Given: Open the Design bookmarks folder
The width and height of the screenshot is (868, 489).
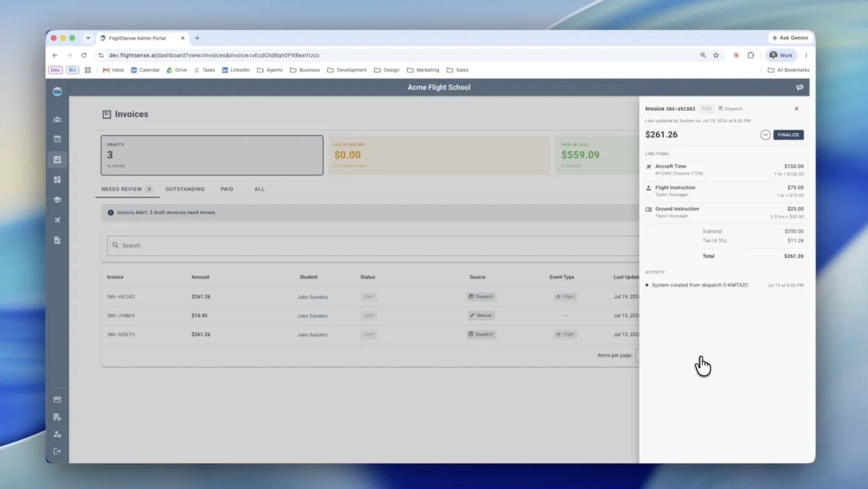Looking at the screenshot, I should 386,70.
